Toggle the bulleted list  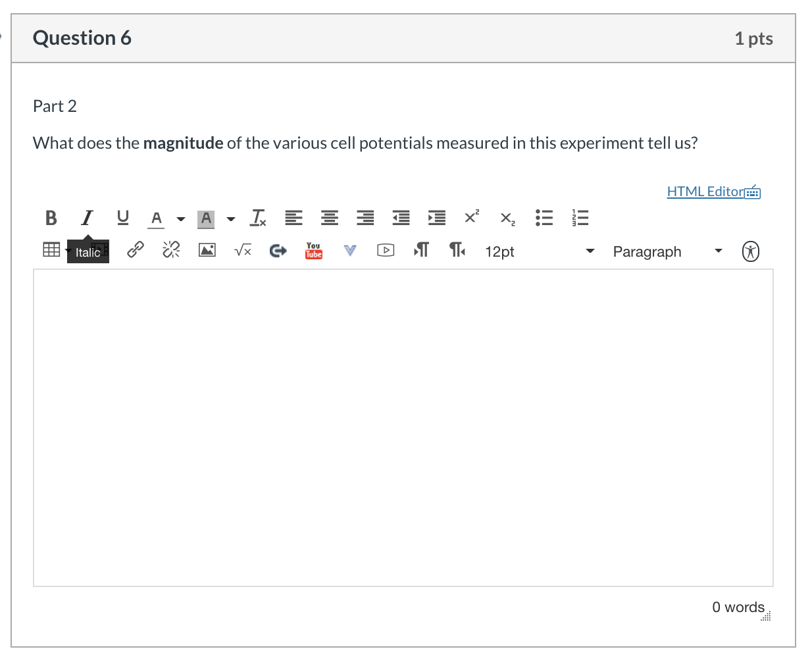pos(544,217)
